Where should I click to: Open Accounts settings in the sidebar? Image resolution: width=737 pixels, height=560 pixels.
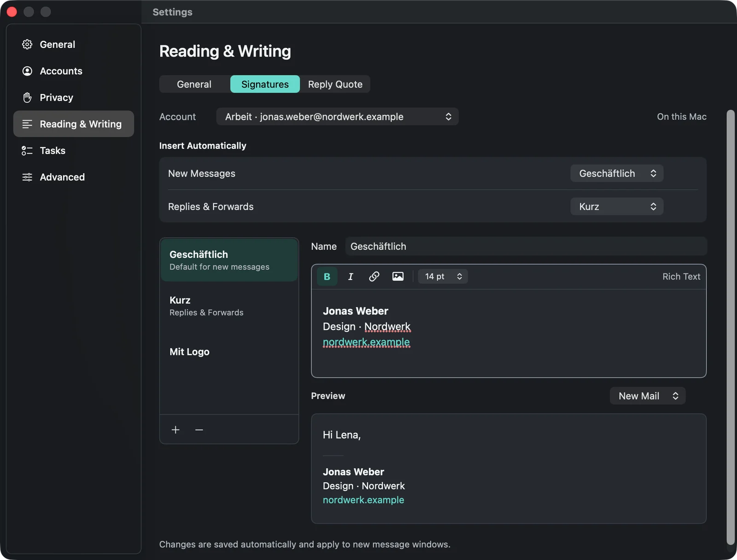coord(74,71)
